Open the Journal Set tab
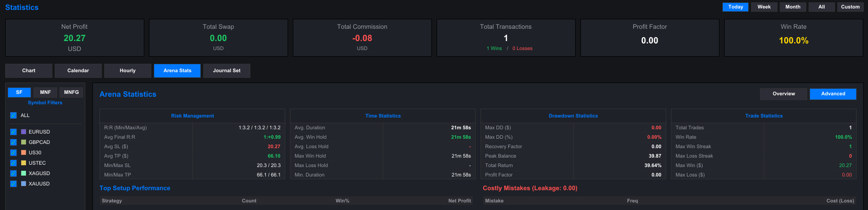 227,71
